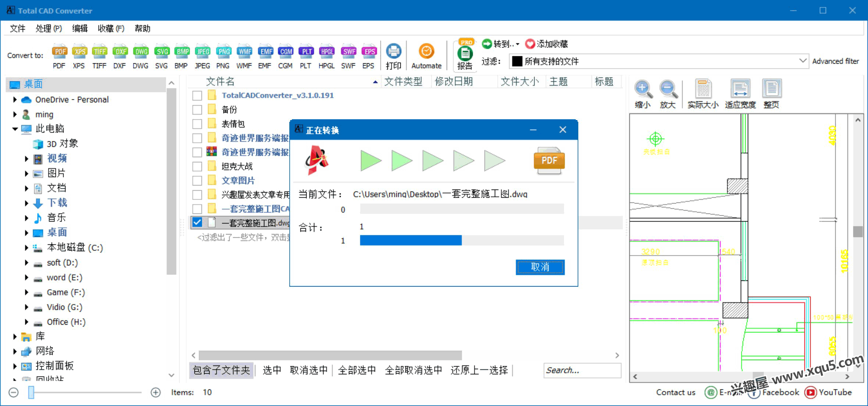Expand OneDrive - Personal tree node
This screenshot has width=868, height=406.
coord(15,99)
